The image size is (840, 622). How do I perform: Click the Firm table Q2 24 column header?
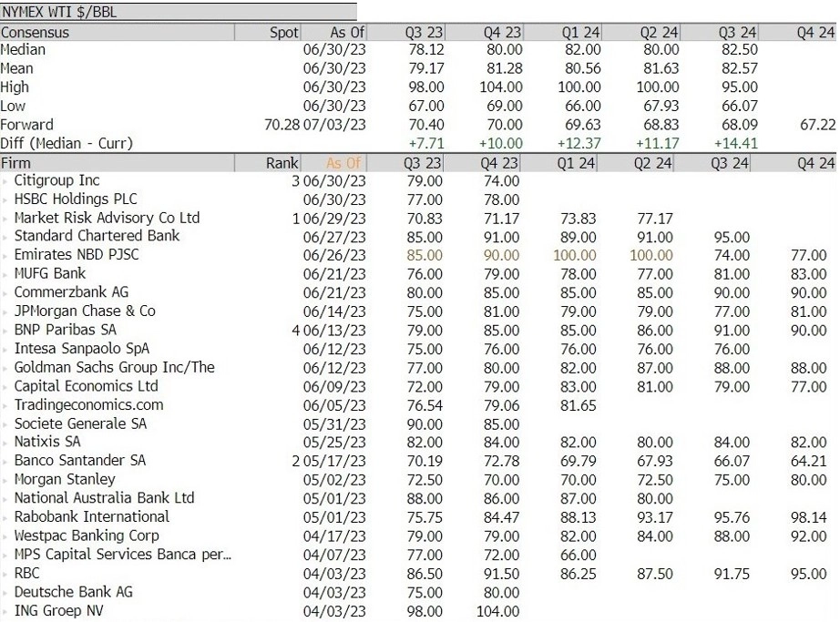coord(652,163)
